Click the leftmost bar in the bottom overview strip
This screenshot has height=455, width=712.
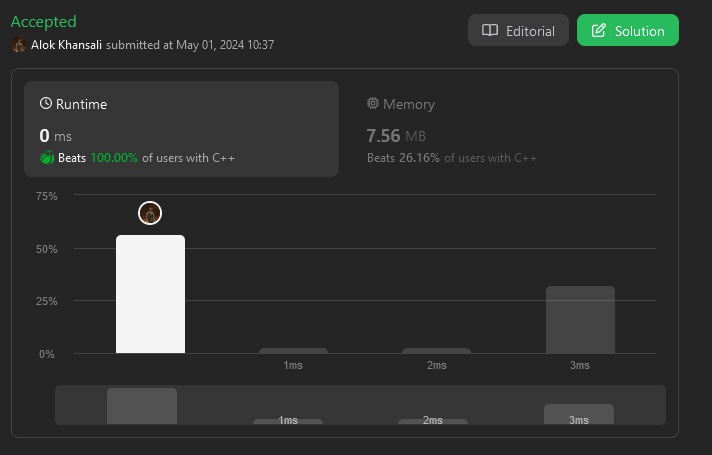tap(142, 406)
